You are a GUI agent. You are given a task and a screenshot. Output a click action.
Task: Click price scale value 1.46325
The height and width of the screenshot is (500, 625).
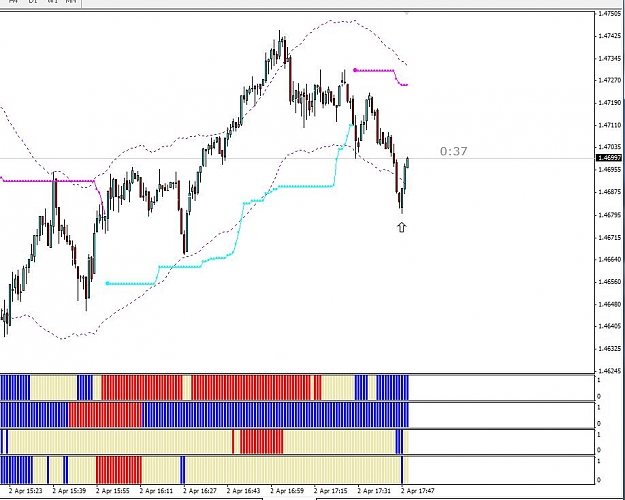[609, 349]
